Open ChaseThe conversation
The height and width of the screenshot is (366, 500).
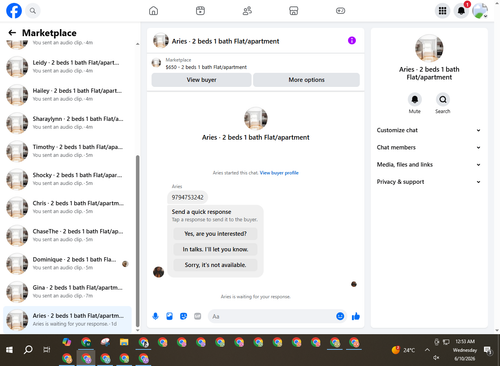pyautogui.click(x=67, y=235)
